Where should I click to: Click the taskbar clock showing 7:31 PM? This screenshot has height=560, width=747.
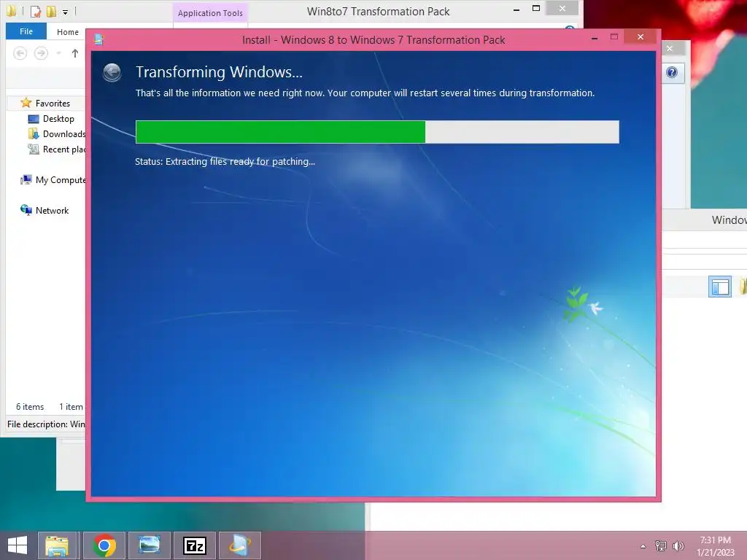pos(715,545)
